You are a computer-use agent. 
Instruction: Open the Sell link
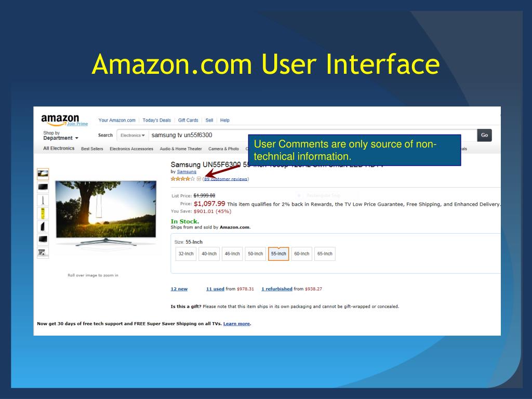pos(209,120)
